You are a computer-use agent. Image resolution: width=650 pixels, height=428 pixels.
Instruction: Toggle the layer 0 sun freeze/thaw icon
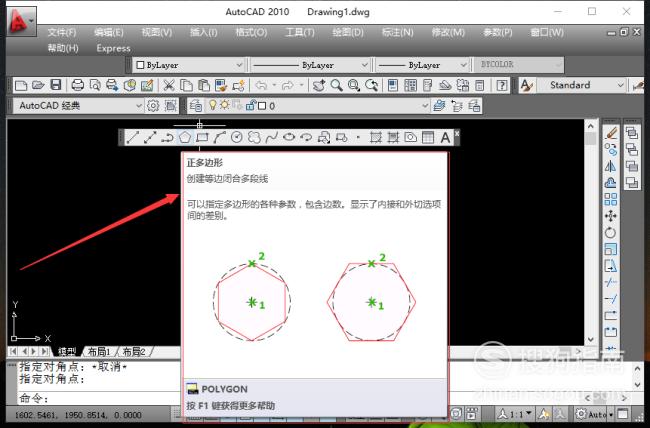224,105
